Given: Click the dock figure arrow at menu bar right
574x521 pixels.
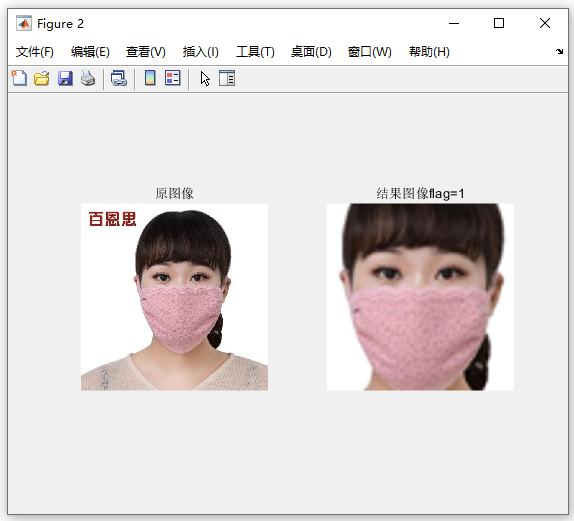Looking at the screenshot, I should pyautogui.click(x=559, y=51).
